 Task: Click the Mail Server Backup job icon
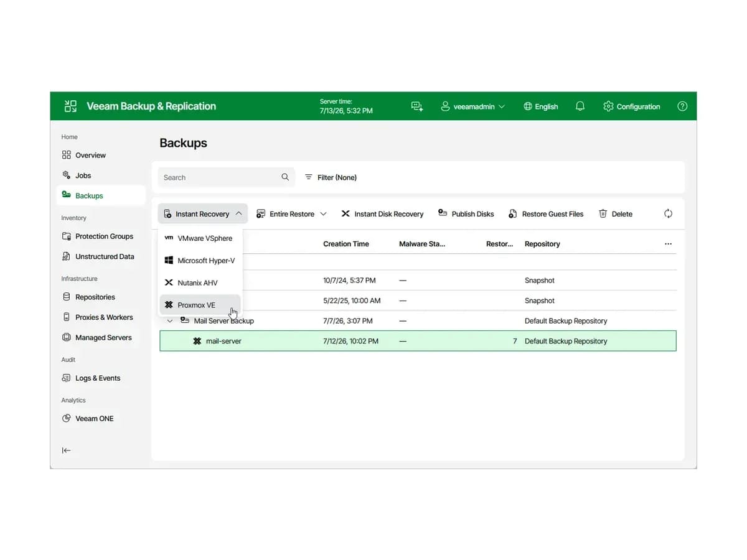pos(184,320)
